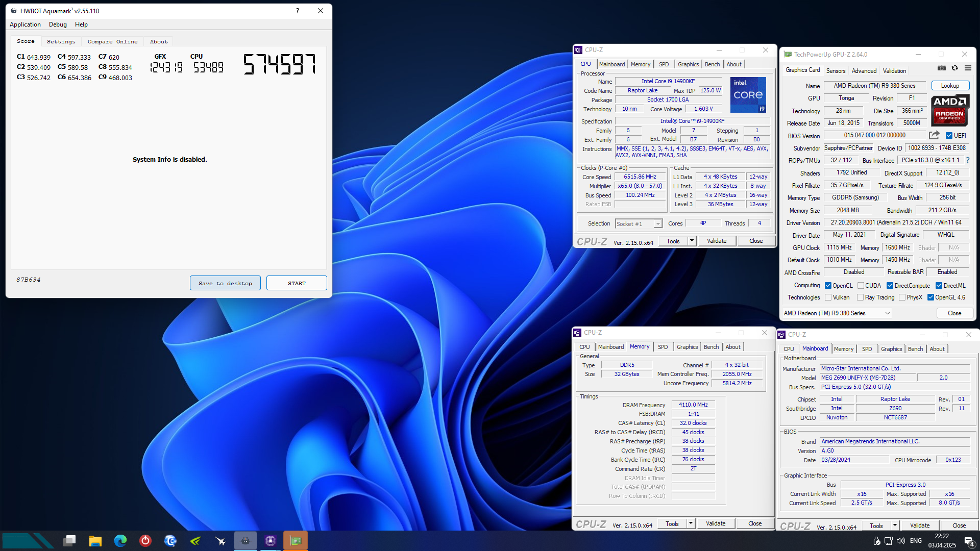Open Graphics tab in Mainboard CPU-Z window
The width and height of the screenshot is (980, 551).
[x=891, y=349]
